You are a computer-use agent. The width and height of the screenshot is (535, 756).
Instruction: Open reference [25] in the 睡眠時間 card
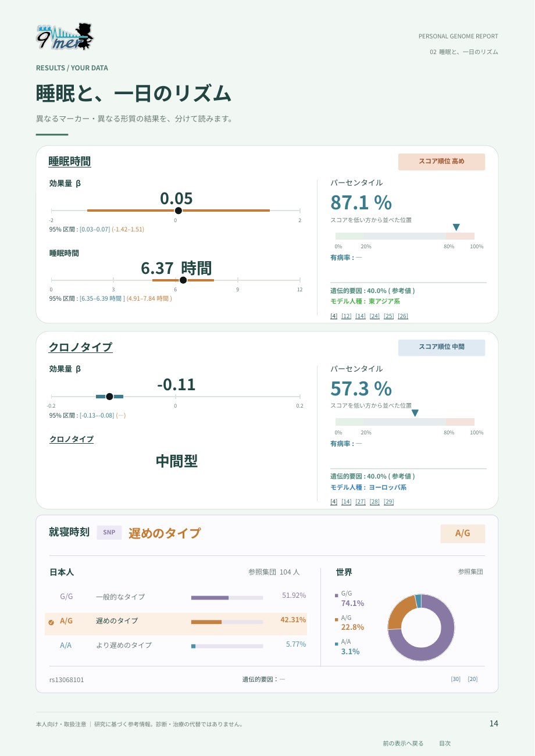pos(389,316)
